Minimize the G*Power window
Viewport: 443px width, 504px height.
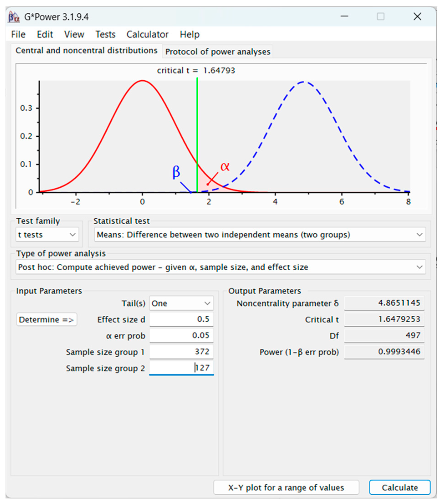tap(344, 17)
